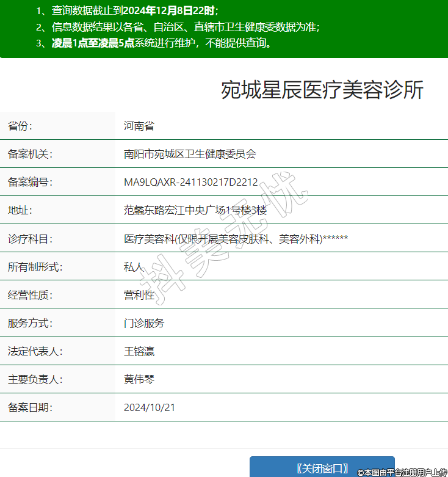Click the 本图由平台注册用户上传 watermark
Viewport: 448px width, 477px height.
(402, 472)
